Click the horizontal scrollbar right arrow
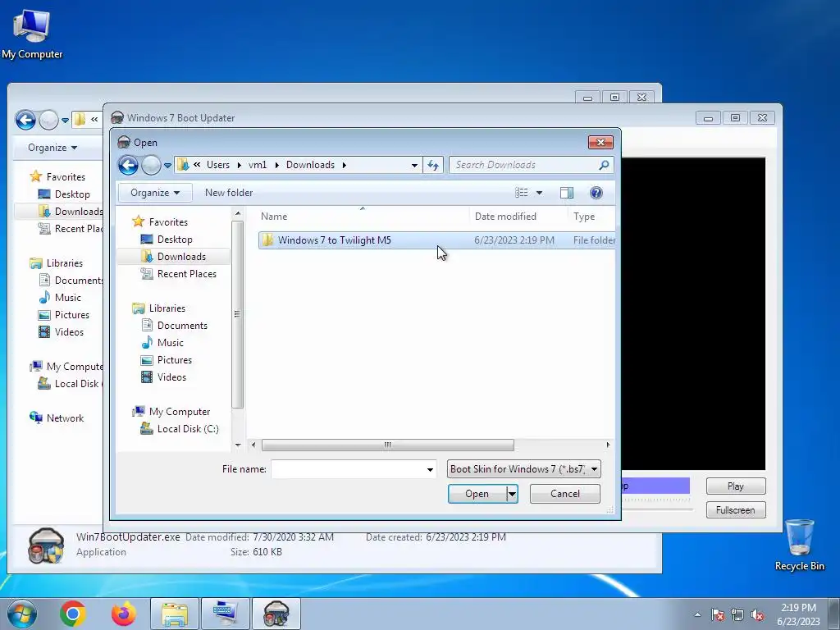This screenshot has width=840, height=630. tap(608, 445)
